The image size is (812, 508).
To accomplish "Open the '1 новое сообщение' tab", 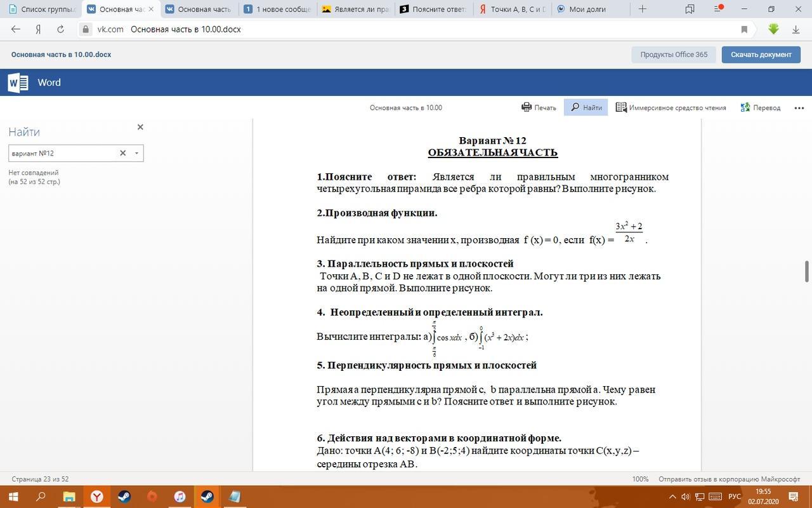I will (277, 9).
